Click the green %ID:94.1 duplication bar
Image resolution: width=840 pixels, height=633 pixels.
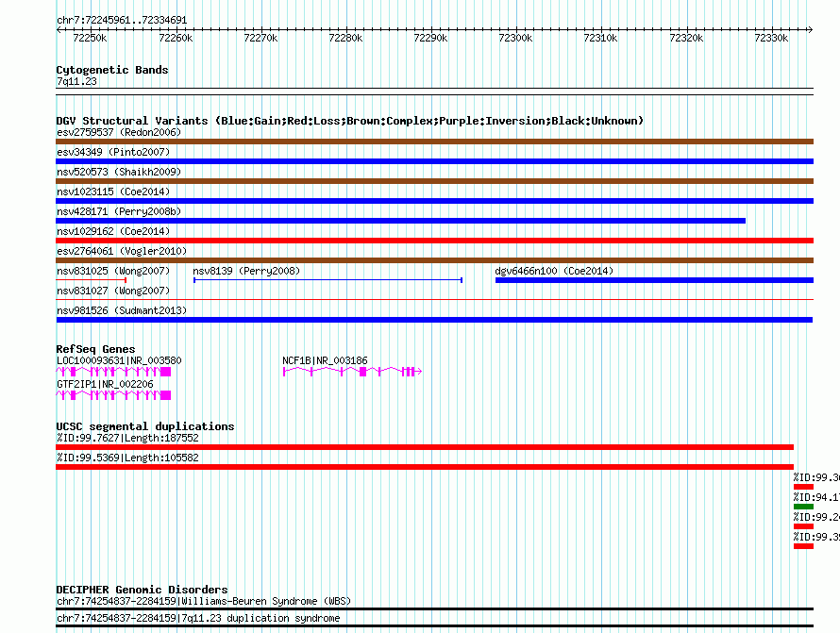pos(803,507)
